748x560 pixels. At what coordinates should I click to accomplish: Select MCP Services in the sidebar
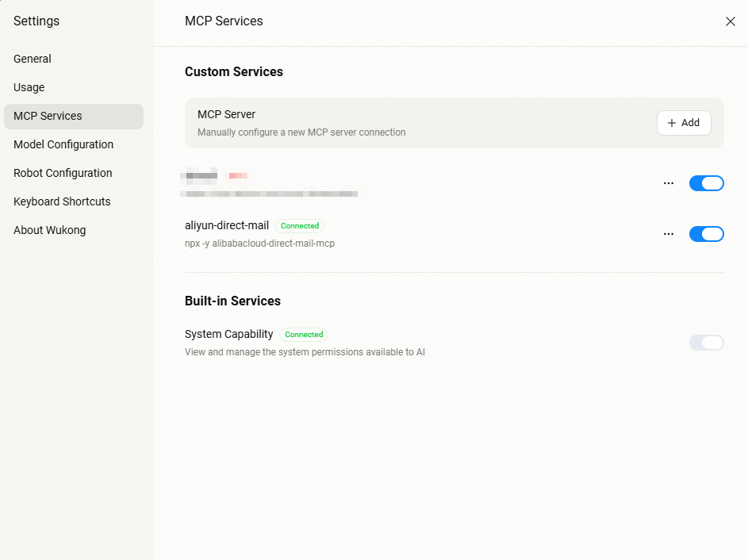74,116
